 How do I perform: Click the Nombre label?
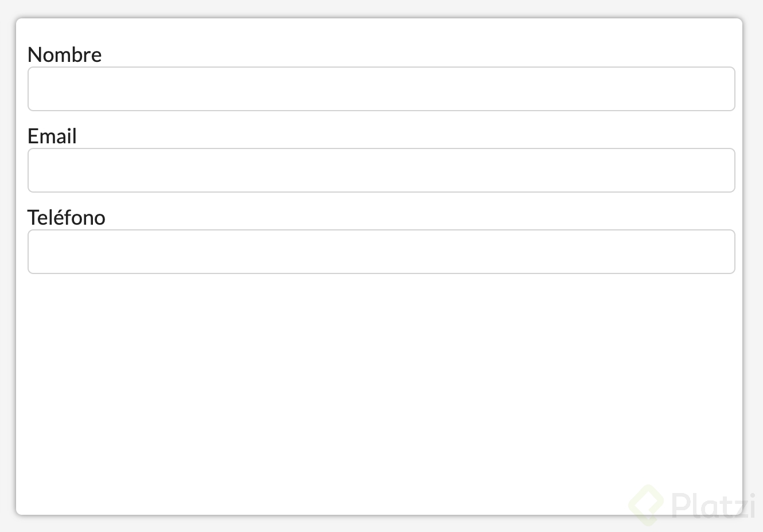click(x=64, y=54)
